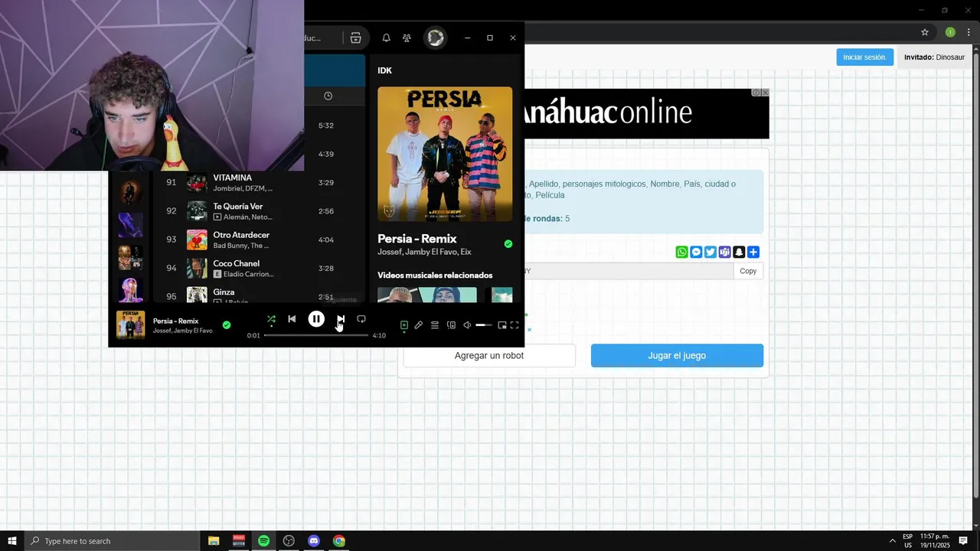This screenshot has height=551, width=980.
Task: Click Jugar el juego button
Action: coord(677,355)
